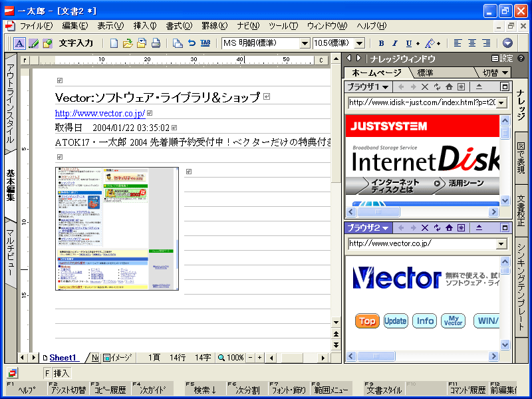
Task: Toggle the 挿入 insert mode indicator
Action: pyautogui.click(x=61, y=374)
